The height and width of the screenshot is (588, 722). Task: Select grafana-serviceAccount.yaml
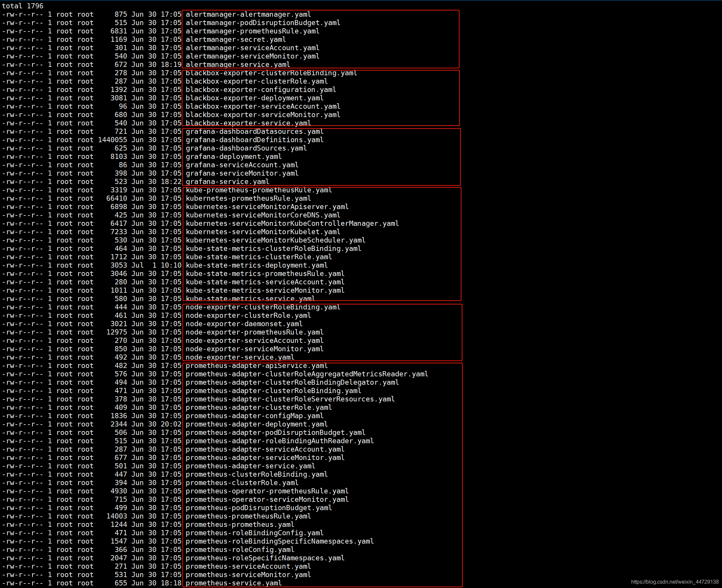[242, 165]
